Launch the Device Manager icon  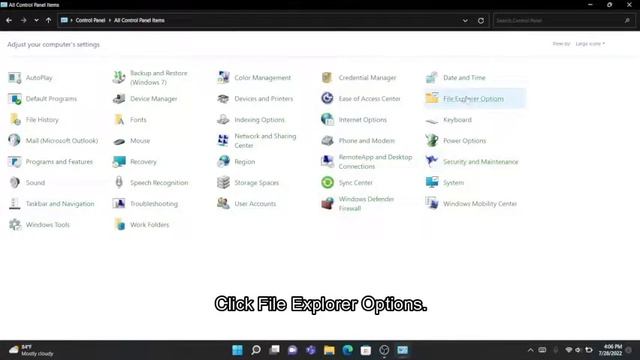pos(119,99)
